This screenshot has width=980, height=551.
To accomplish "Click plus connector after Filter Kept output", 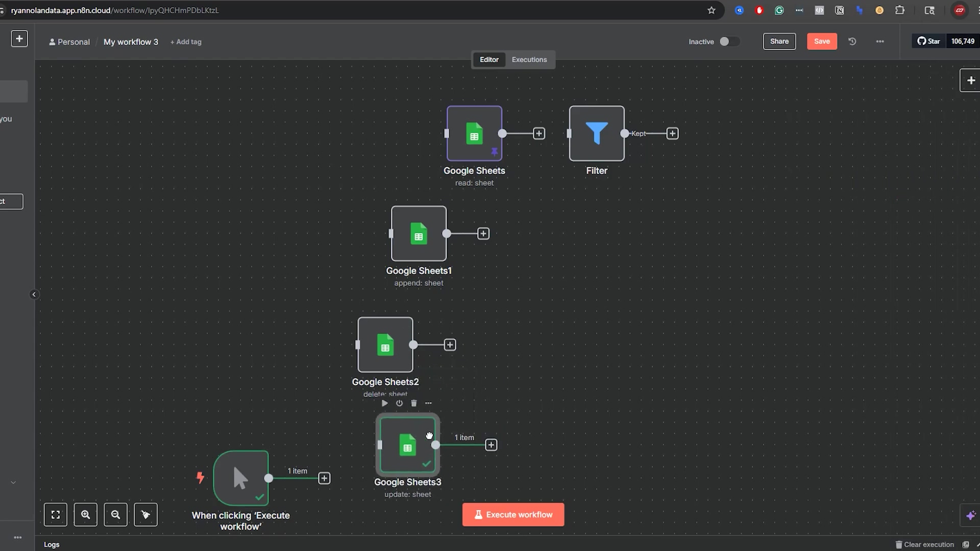I will (x=673, y=134).
